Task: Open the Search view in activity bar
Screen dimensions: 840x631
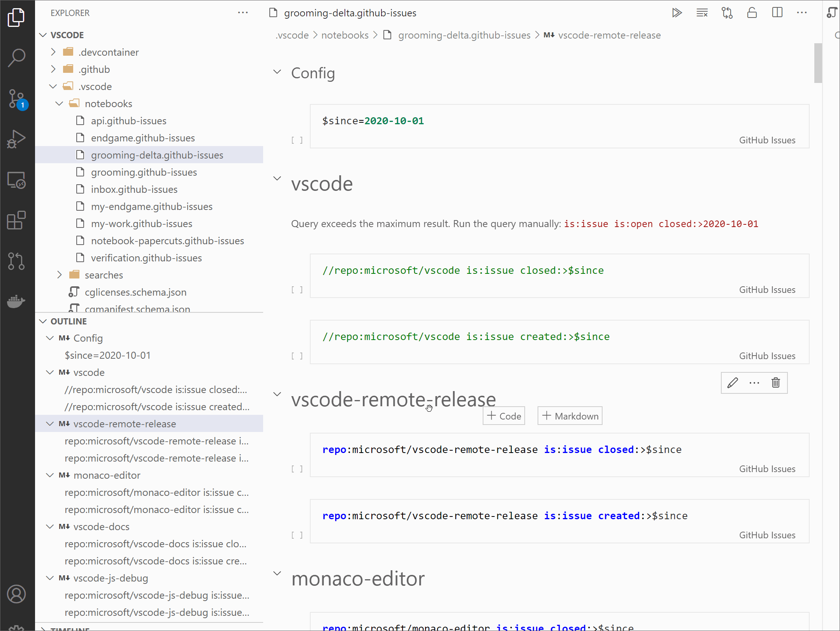Action: click(x=16, y=58)
